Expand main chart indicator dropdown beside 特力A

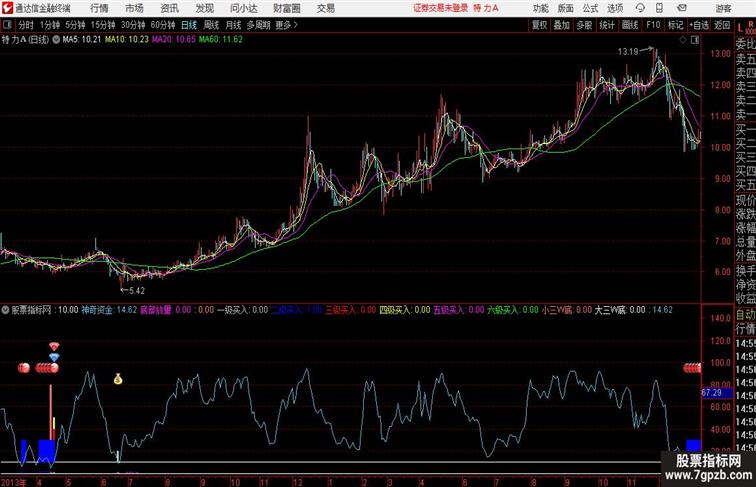(56, 40)
